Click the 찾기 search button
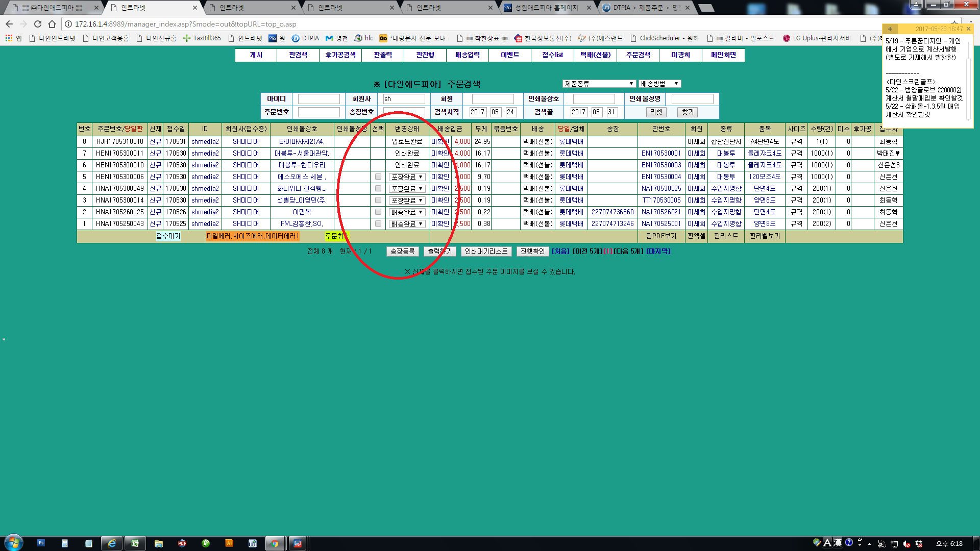980x551 pixels. tap(688, 112)
